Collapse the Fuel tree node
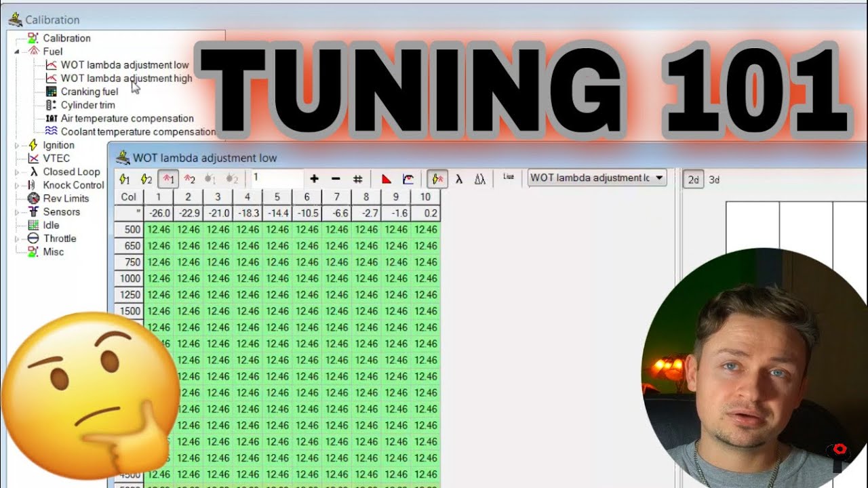 pos(17,52)
